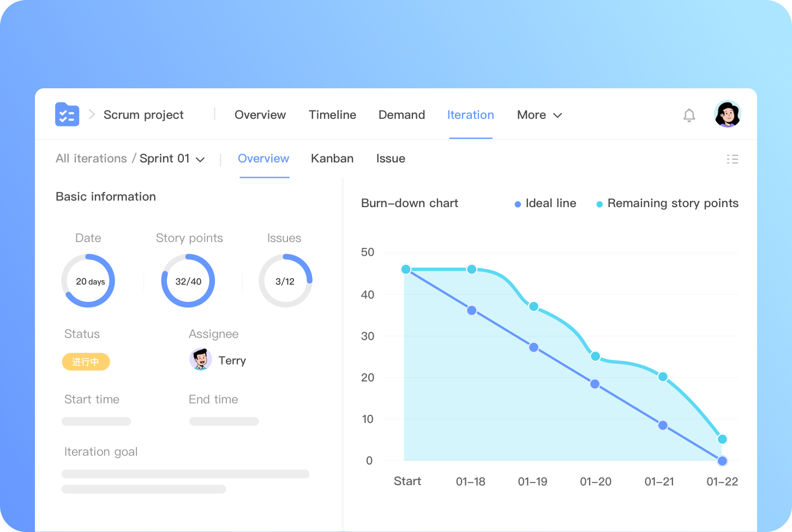Click the Story points 32/40 progress ring
Screen dimensions: 792x532
(x=188, y=281)
